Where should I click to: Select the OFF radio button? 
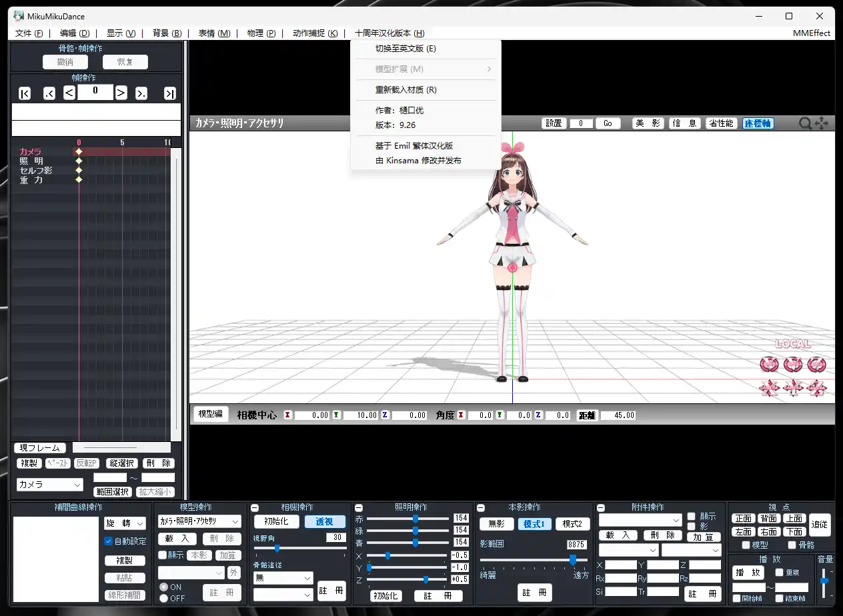coord(163,598)
